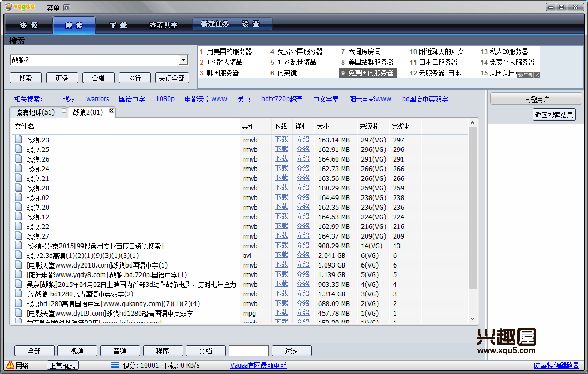Screen dimensions: 588x374
Task: Click related search link 1080p
Action: click(x=165, y=99)
